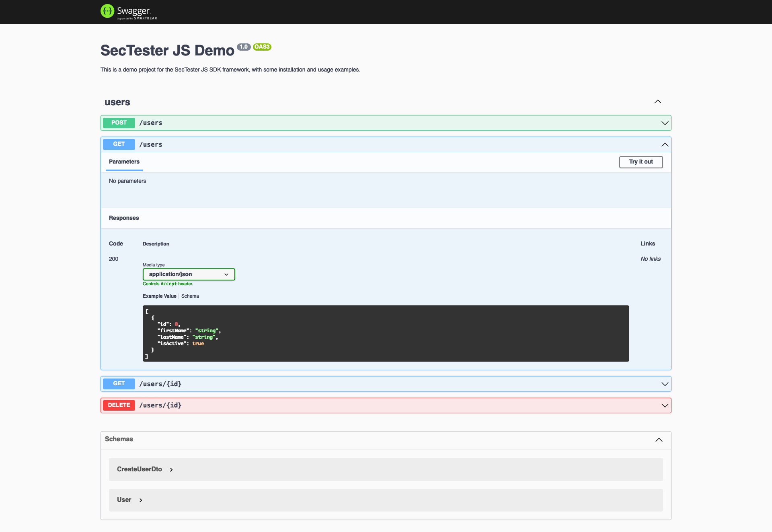Click the GET badge for /users/{id}
This screenshot has height=532, width=772.
point(119,384)
